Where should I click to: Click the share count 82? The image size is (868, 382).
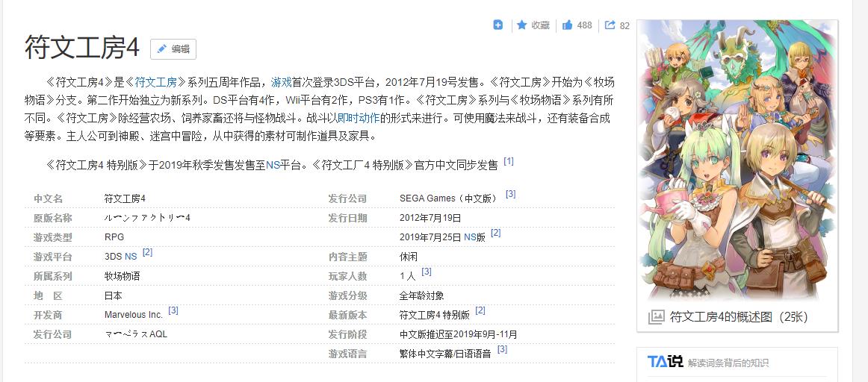(x=624, y=25)
